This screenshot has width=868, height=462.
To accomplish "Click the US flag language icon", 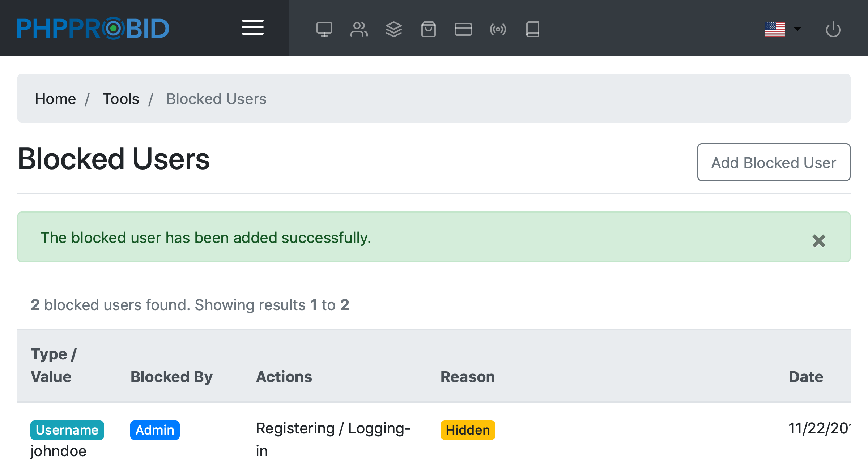I will pos(775,29).
